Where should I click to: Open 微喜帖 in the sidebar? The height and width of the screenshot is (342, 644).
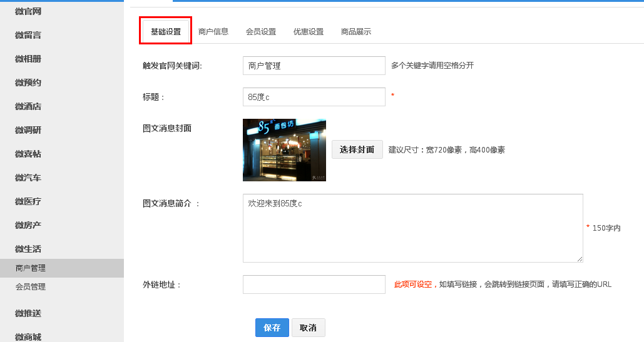[28, 154]
